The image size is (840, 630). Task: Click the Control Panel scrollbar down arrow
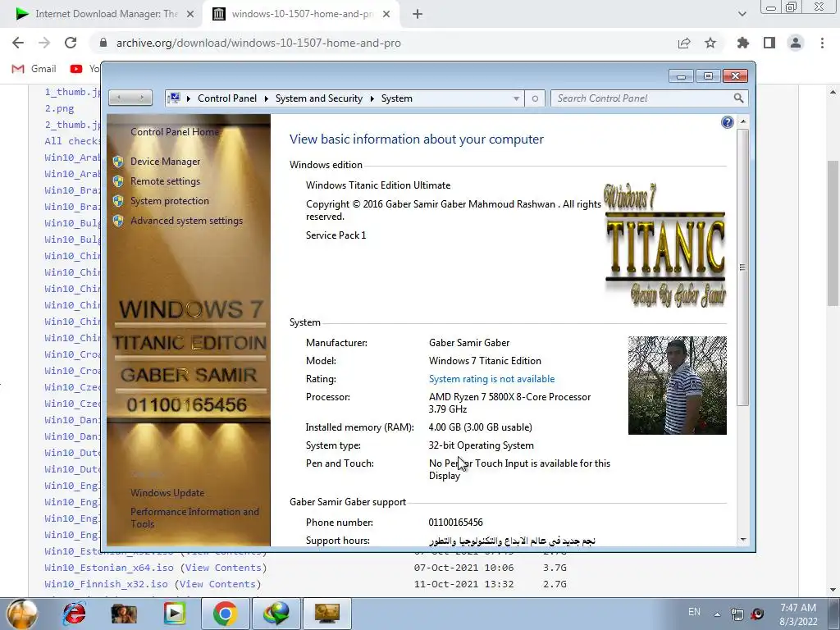click(x=743, y=540)
